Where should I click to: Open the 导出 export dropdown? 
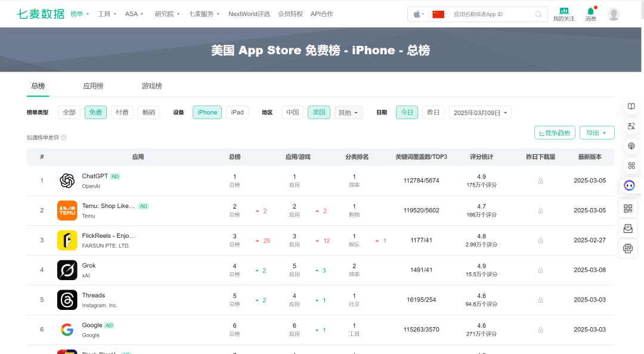point(597,133)
